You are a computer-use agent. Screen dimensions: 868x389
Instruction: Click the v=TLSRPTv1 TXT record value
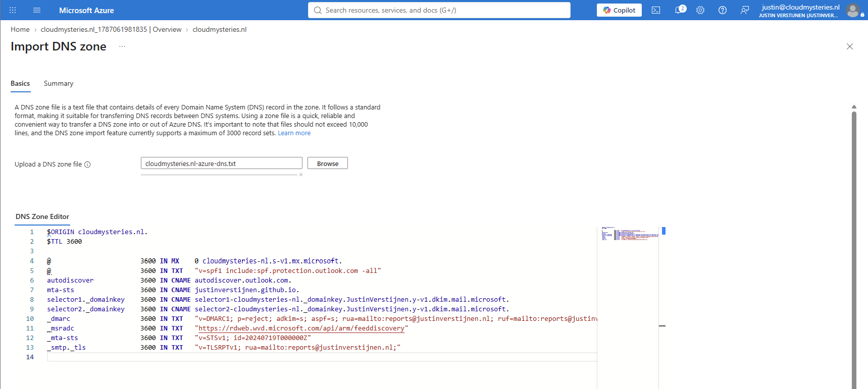[x=297, y=347]
